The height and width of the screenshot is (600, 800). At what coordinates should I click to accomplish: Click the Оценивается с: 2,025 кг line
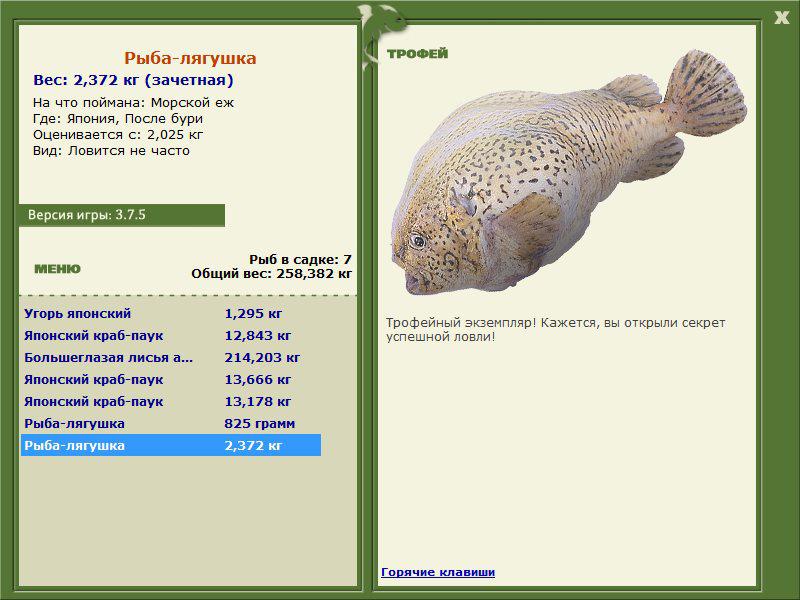pos(118,135)
